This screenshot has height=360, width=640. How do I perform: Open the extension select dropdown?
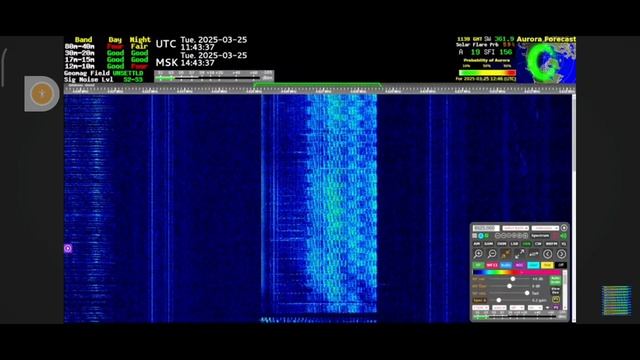tap(545, 228)
